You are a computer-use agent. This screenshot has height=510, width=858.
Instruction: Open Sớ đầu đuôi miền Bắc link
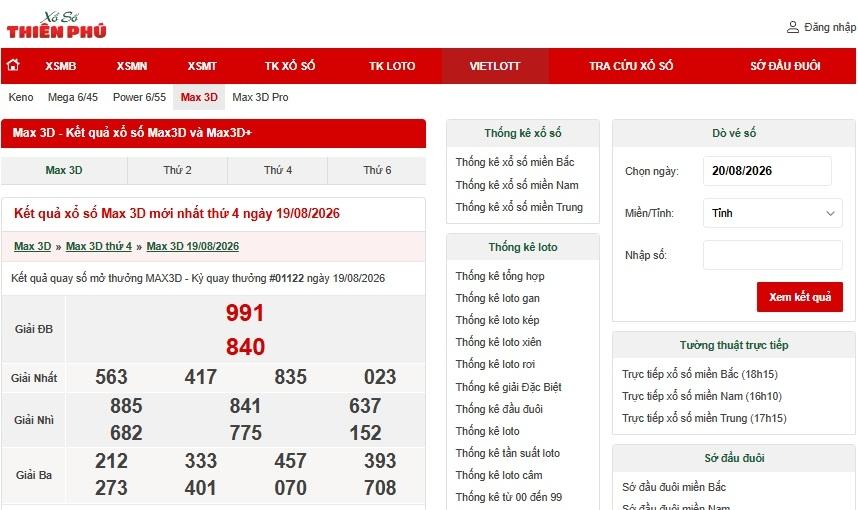click(674, 487)
